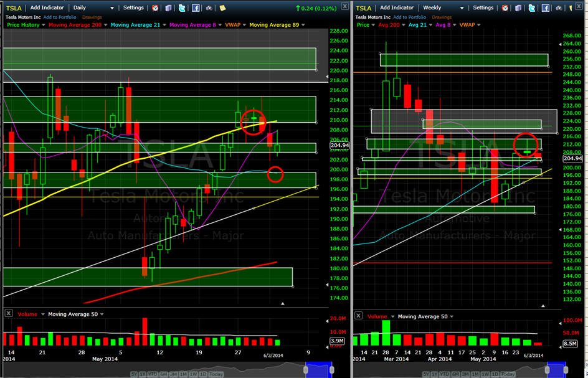The width and height of the screenshot is (588, 378).
Task: Open the yellow sticky note in Daily chart
Action: [x=222, y=8]
